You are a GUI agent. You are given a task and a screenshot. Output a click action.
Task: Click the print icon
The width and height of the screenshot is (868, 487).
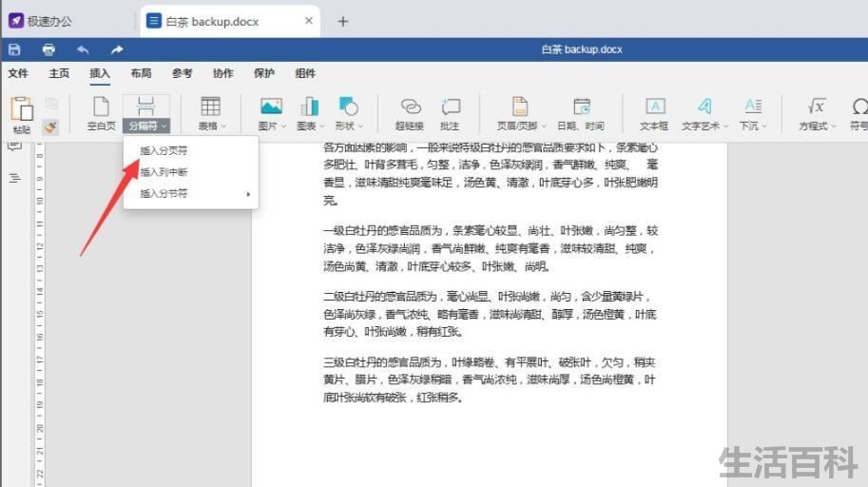point(48,49)
